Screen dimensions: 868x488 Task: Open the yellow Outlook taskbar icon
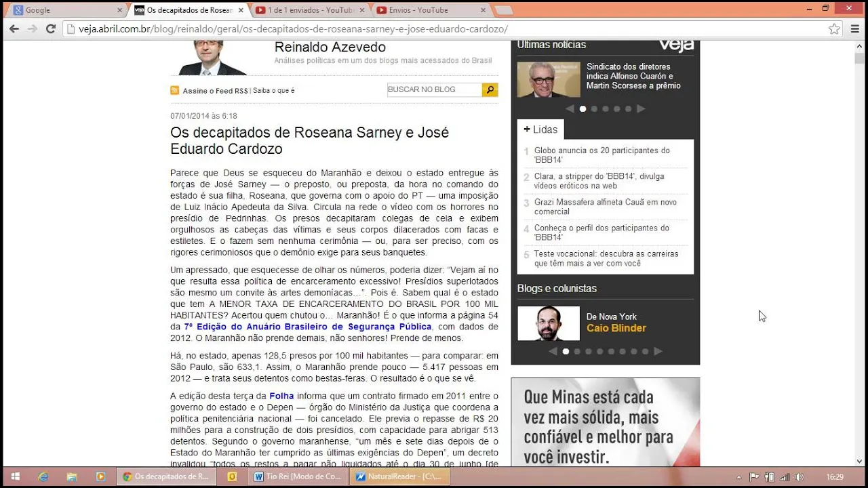pos(232,476)
